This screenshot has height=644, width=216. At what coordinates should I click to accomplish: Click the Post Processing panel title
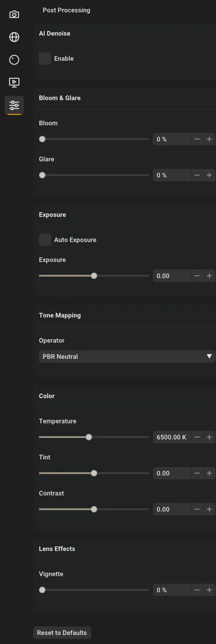[x=66, y=10]
